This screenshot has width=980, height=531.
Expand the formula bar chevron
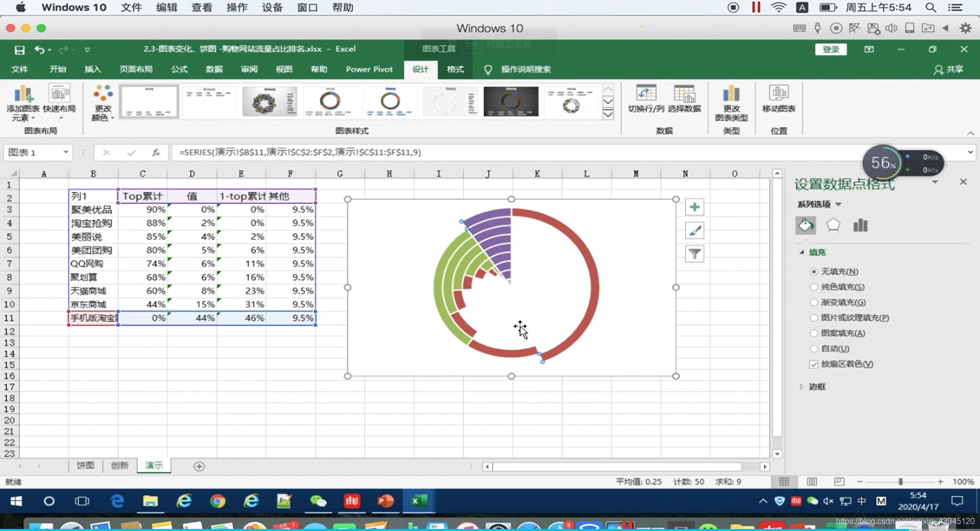tap(970, 152)
